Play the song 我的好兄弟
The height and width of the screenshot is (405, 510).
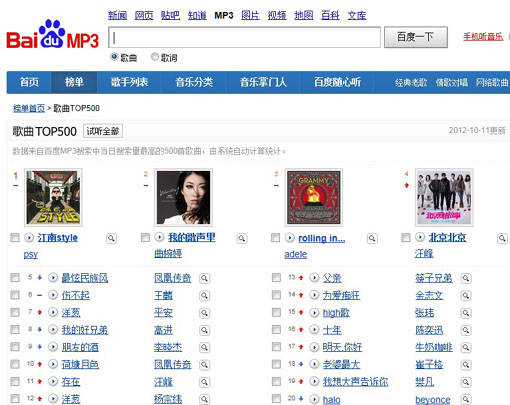[53, 329]
